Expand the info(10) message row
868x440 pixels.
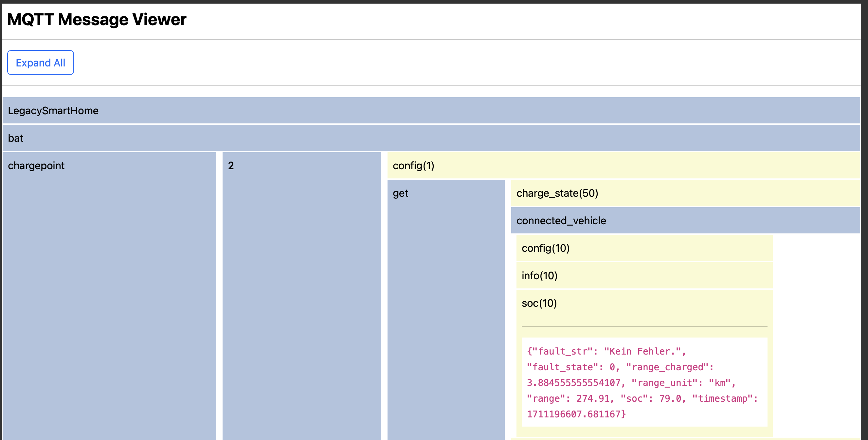coord(539,276)
